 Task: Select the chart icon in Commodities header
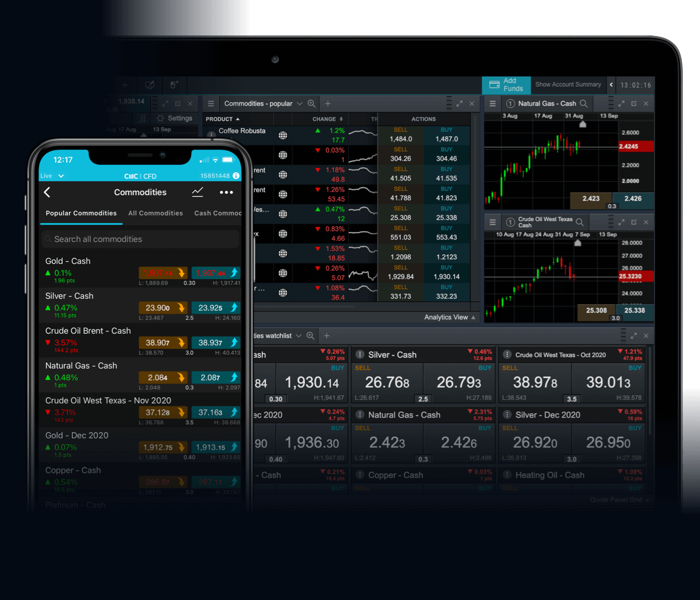pyautogui.click(x=198, y=192)
